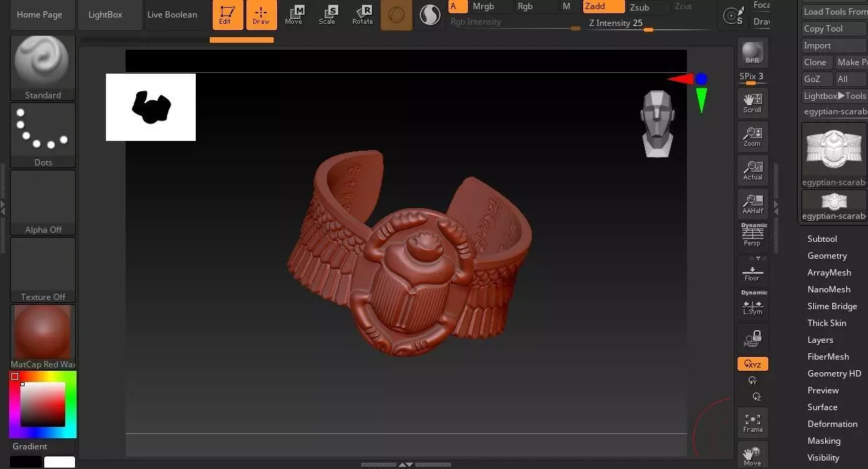Click the Frame mesh button

tap(752, 423)
